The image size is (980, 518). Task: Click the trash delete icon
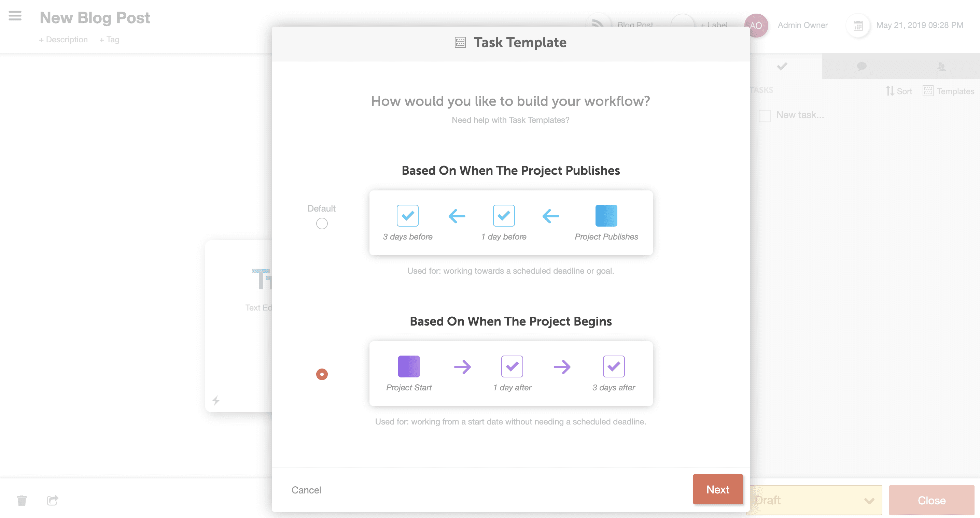22,500
